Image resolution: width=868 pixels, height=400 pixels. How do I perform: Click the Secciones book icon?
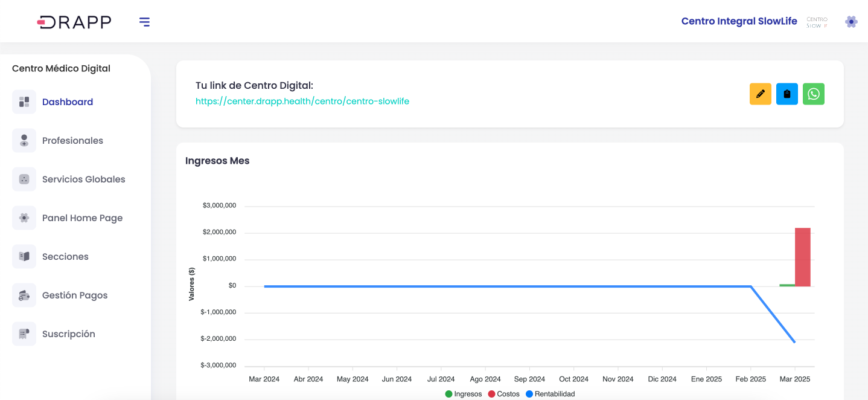(24, 256)
